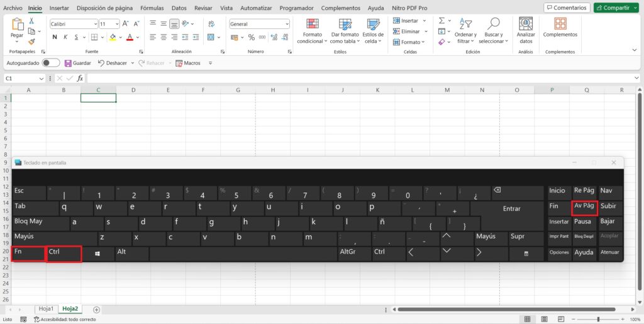The image size is (644, 324).
Task: Click the Av Pág key
Action: click(584, 208)
